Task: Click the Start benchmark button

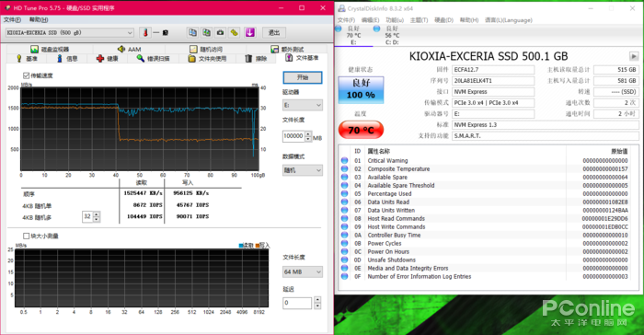Action: [303, 77]
